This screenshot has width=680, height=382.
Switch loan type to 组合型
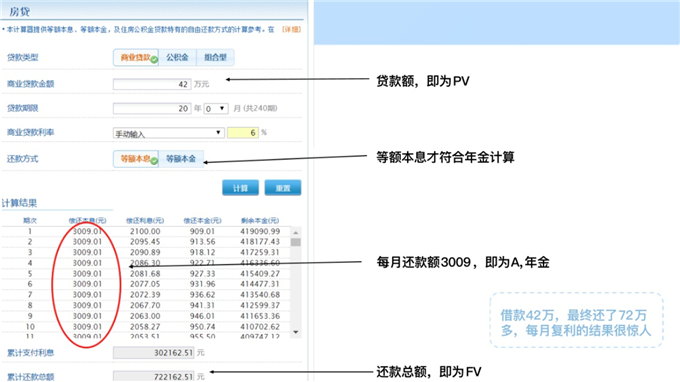click(216, 58)
